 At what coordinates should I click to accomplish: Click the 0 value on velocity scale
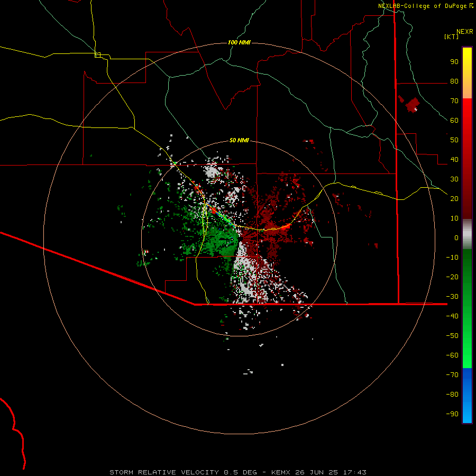coord(456,237)
